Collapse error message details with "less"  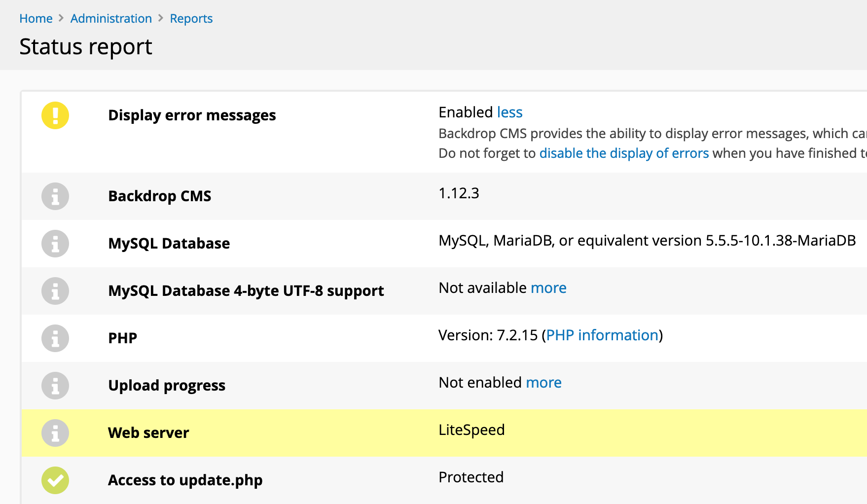pos(509,112)
